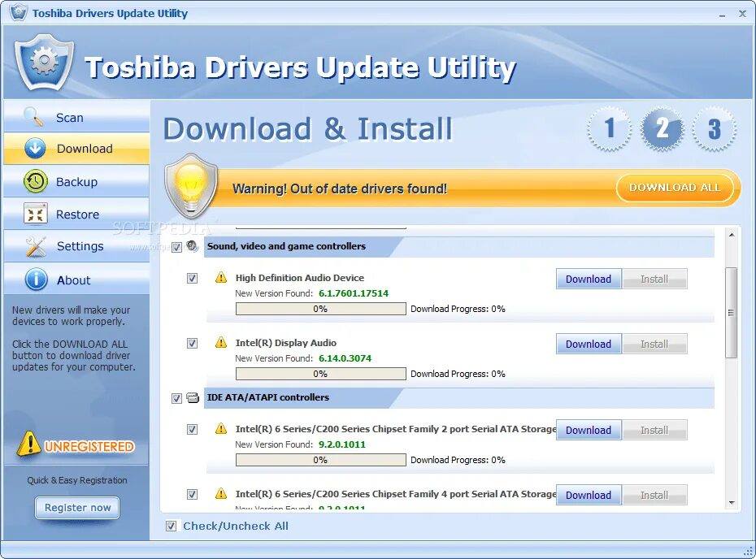Click step 2 badge

pos(662,128)
